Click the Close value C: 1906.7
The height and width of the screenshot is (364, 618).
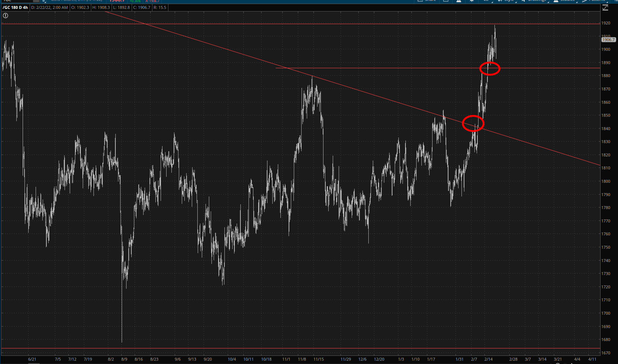pos(142,7)
